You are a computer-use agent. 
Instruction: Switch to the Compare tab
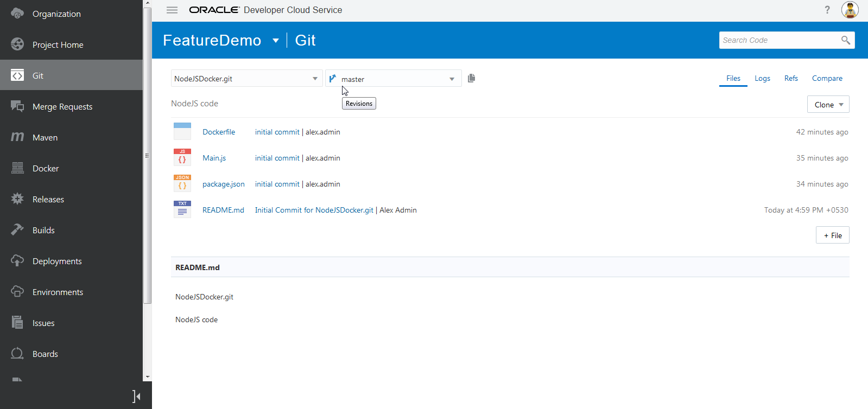click(x=827, y=78)
